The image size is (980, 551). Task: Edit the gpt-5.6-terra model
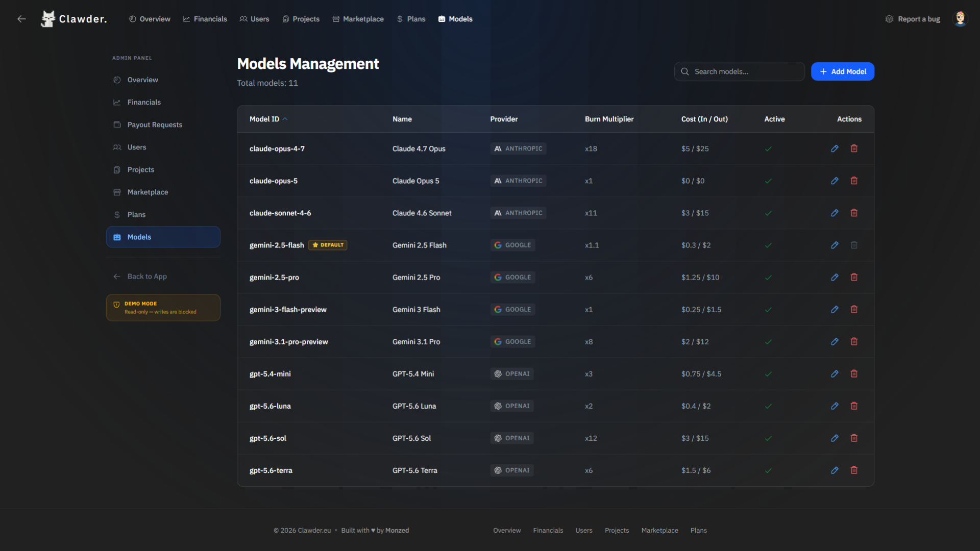[835, 470]
